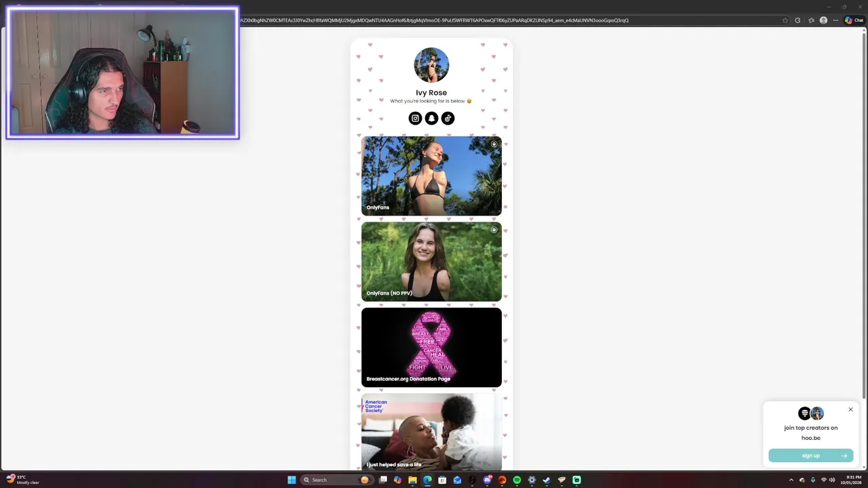Open the Breastcancer.org Donation Page card
Screen dimensions: 868x488
coord(431,348)
